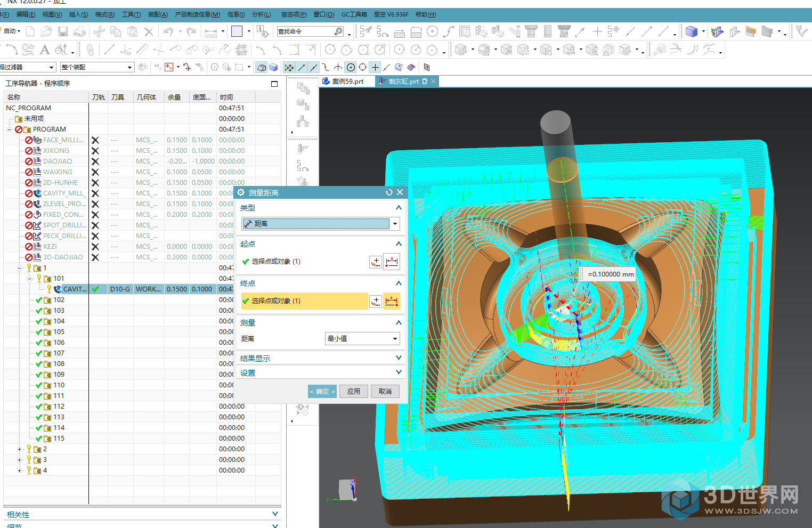Collapse the 起点 section

[399, 244]
